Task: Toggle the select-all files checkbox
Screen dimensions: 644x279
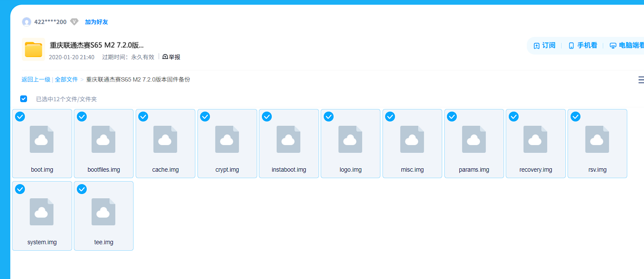Action: coord(24,99)
